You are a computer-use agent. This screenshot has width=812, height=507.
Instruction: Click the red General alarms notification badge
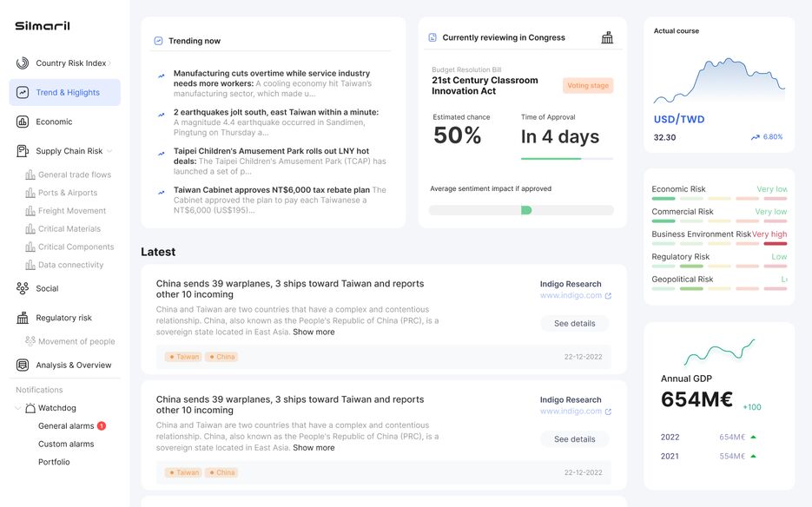click(x=102, y=425)
